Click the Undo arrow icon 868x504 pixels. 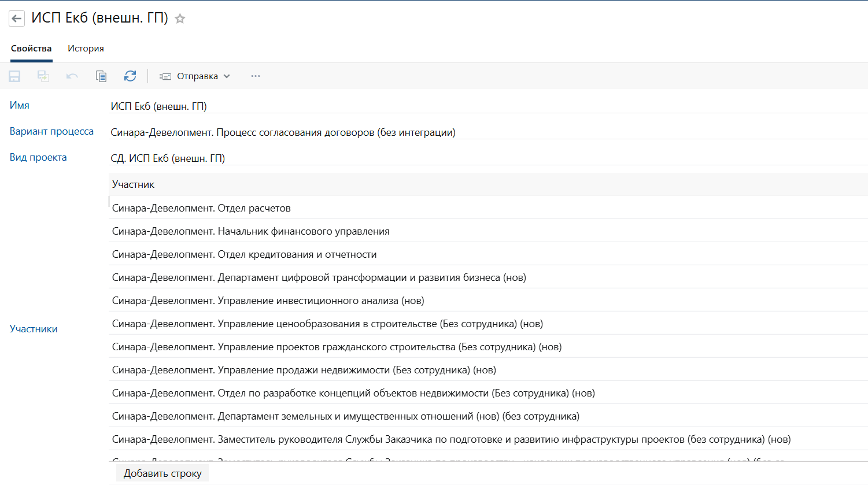[x=72, y=76]
